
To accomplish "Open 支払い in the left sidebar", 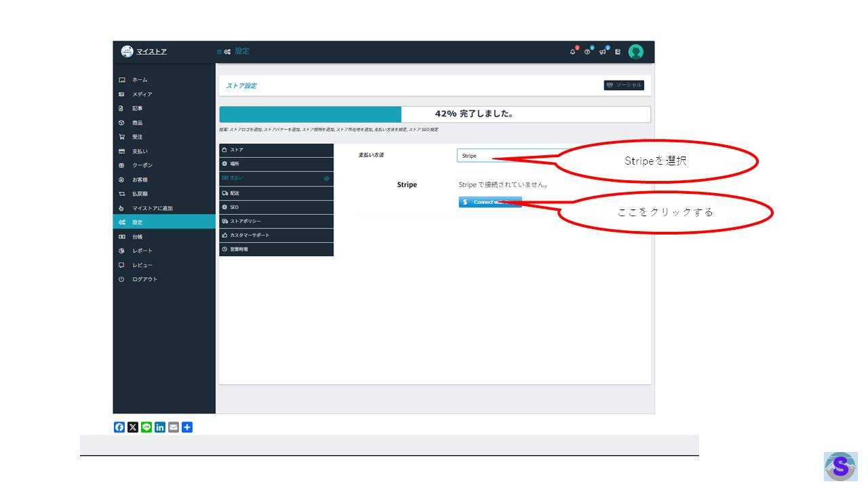I will click(x=164, y=151).
